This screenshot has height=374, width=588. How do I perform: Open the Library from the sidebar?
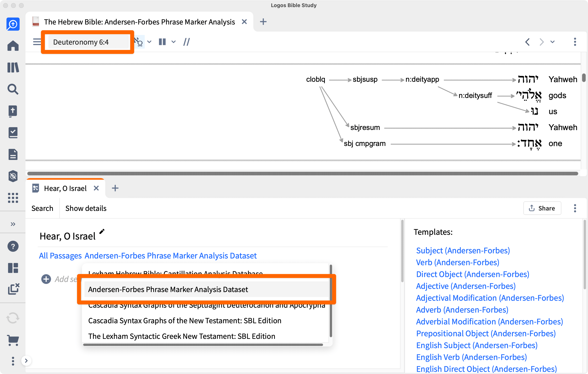pyautogui.click(x=13, y=67)
